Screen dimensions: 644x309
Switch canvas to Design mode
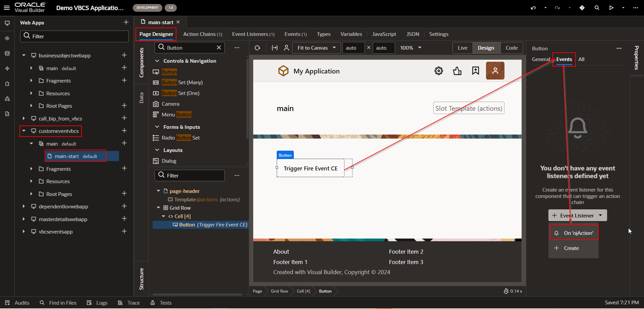point(486,48)
